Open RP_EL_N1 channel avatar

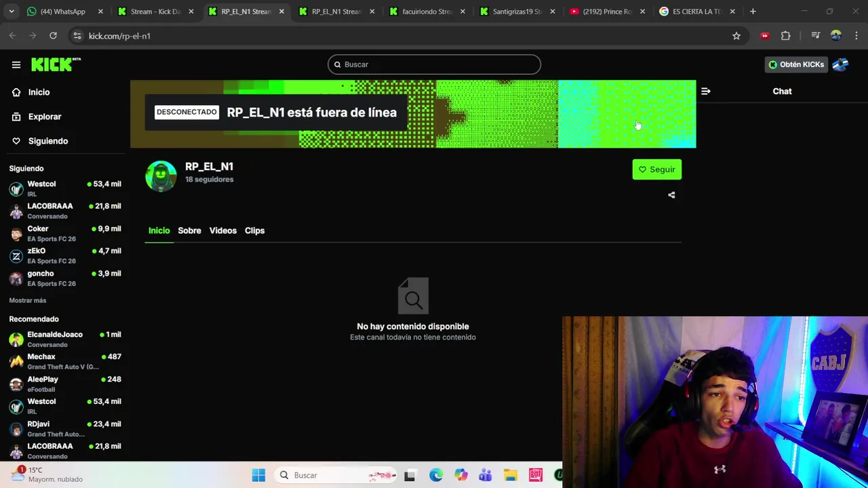pyautogui.click(x=161, y=176)
